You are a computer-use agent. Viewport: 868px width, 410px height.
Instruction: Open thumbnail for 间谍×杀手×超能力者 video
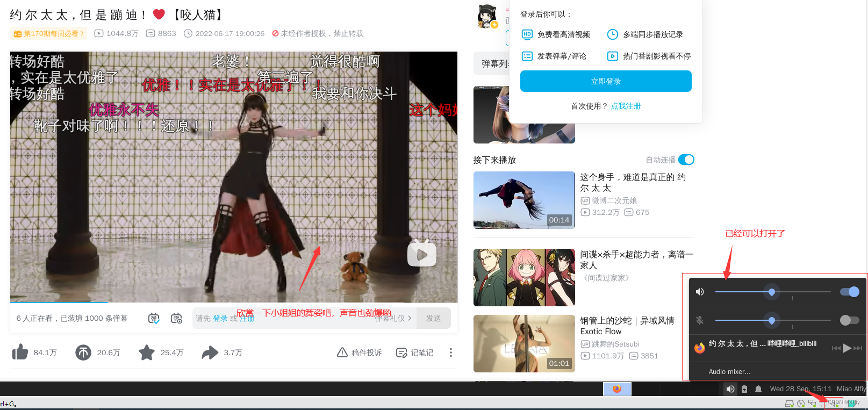click(x=524, y=277)
